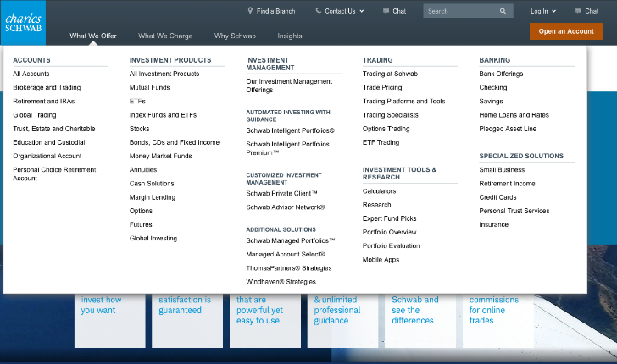Click the Find a Branch location pin icon
This screenshot has width=617, height=364.
click(x=250, y=11)
